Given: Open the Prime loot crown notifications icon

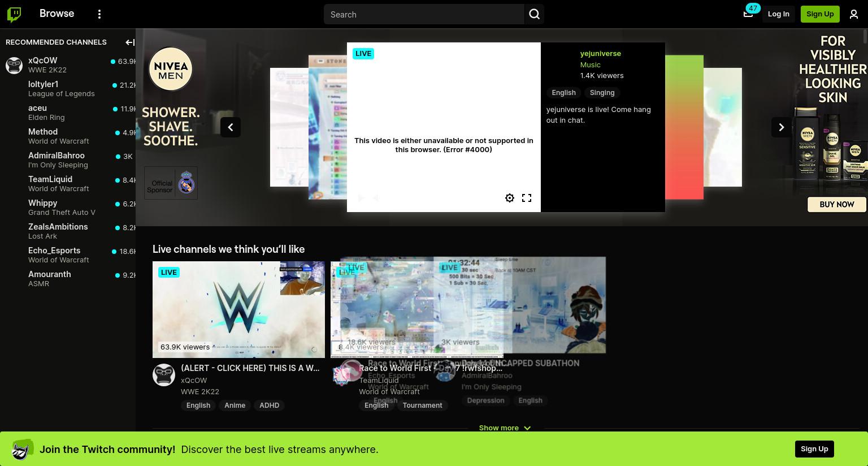Looking at the screenshot, I should tap(748, 14).
